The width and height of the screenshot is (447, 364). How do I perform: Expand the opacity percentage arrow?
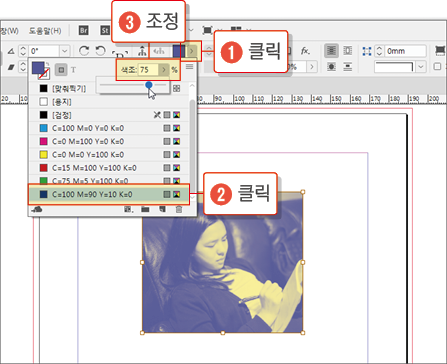pos(312,67)
